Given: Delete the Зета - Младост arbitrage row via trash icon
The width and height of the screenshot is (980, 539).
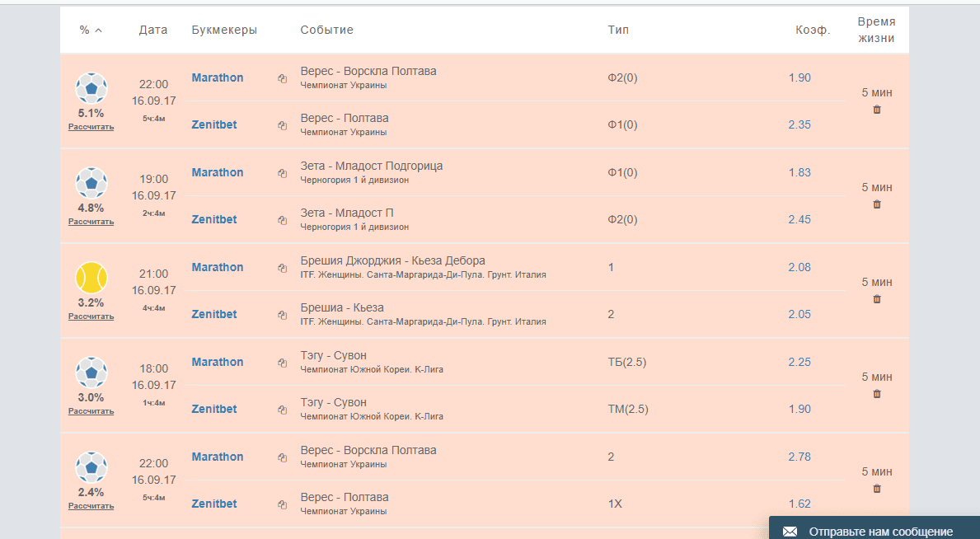Looking at the screenshot, I should (877, 204).
